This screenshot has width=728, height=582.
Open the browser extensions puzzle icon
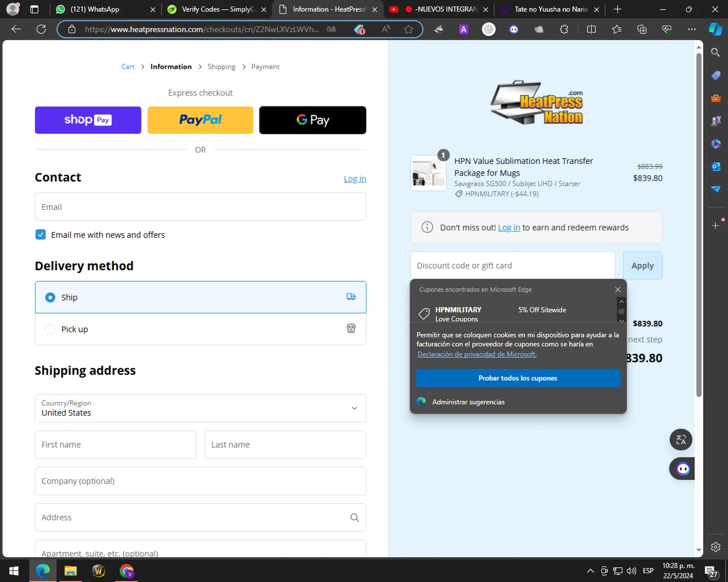564,30
